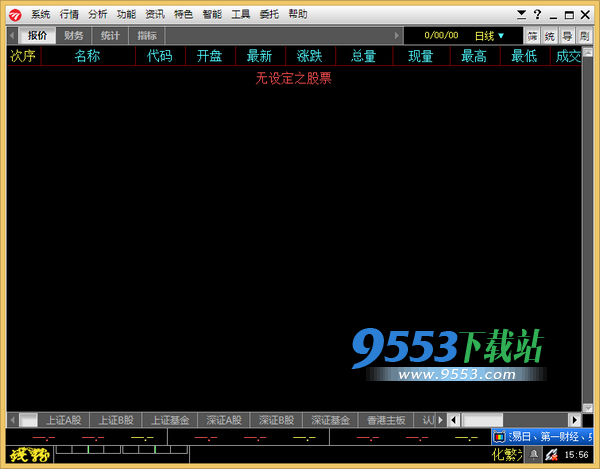This screenshot has height=469, width=600.
Task: Open the 日线 period dropdown
Action: [x=489, y=36]
